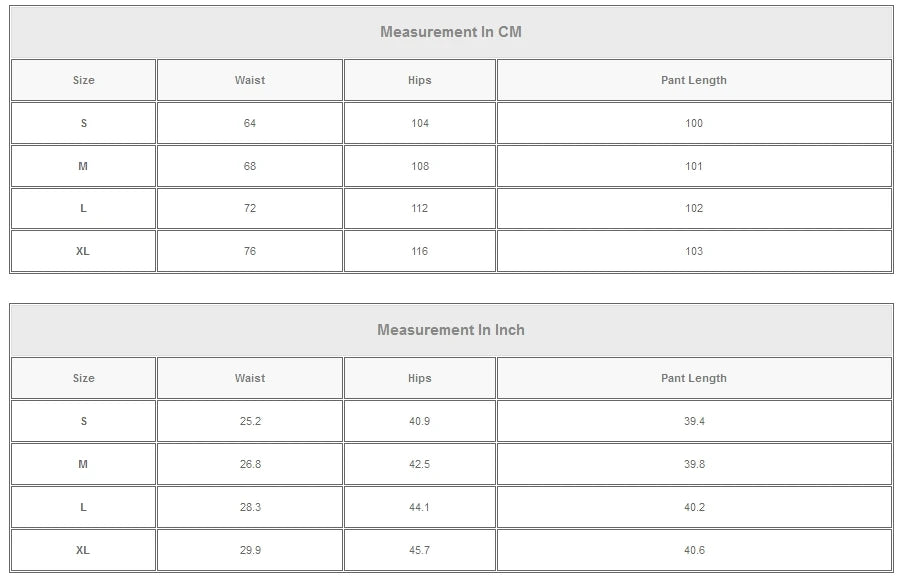
Task: Select Size header in the Inch table
Action: coord(84,378)
